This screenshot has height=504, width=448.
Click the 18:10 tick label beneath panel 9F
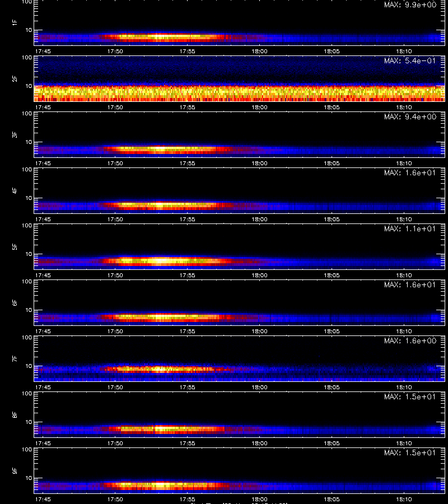click(404, 499)
